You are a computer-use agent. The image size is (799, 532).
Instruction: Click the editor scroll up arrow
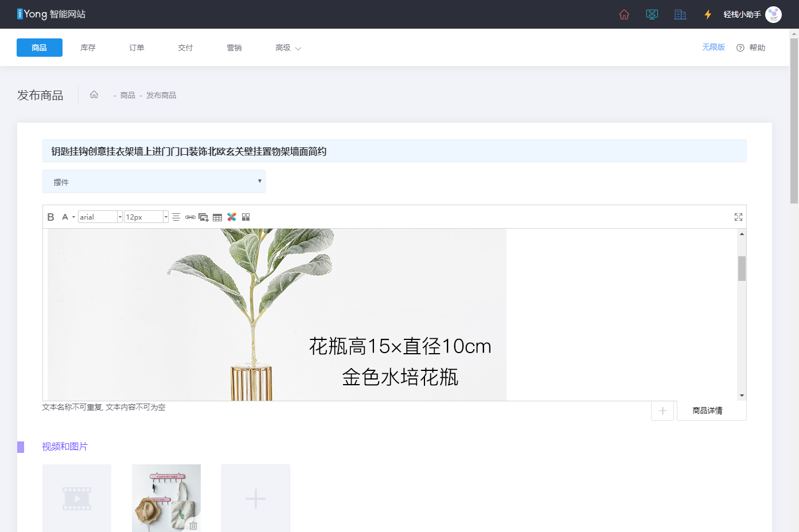(742, 234)
